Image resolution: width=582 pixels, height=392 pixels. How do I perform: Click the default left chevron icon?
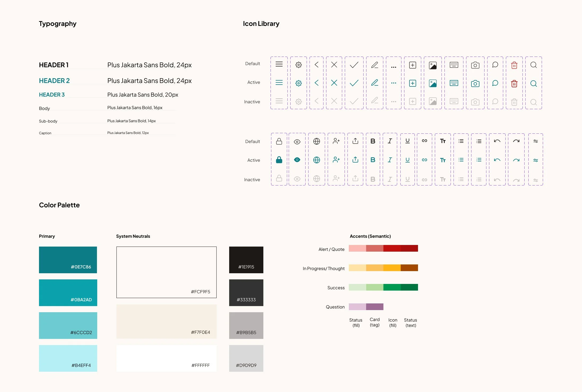coord(317,65)
